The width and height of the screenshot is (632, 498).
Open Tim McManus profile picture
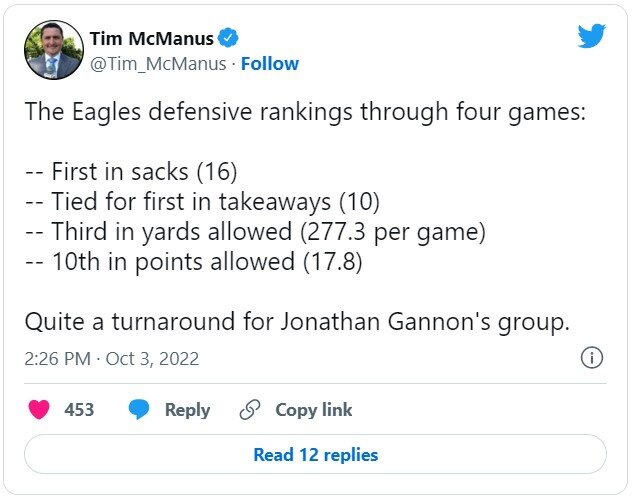tap(52, 50)
